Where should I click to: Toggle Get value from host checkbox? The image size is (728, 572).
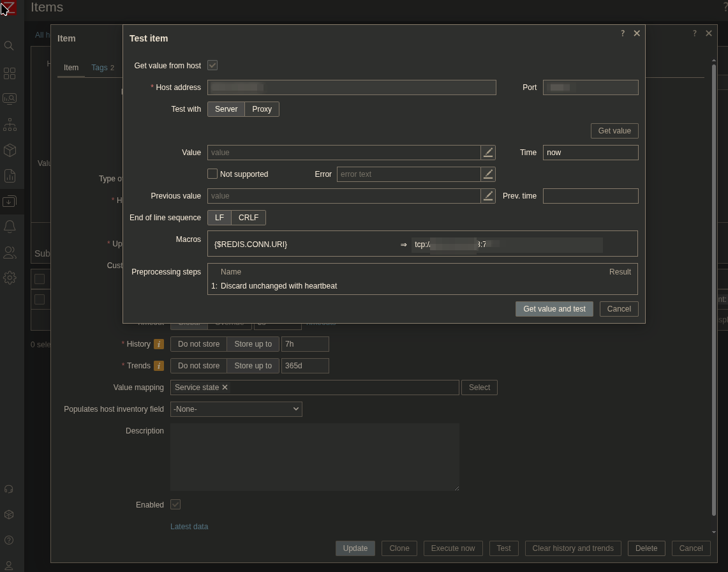point(212,65)
